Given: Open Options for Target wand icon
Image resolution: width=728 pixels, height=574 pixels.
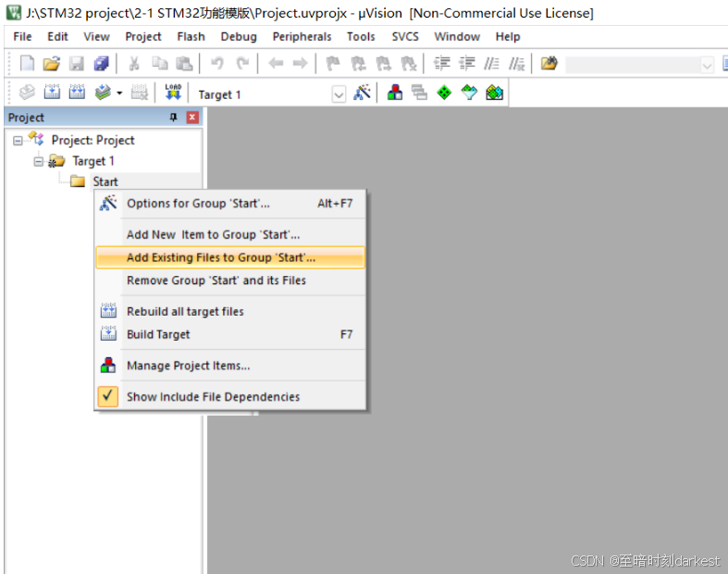Looking at the screenshot, I should [362, 92].
